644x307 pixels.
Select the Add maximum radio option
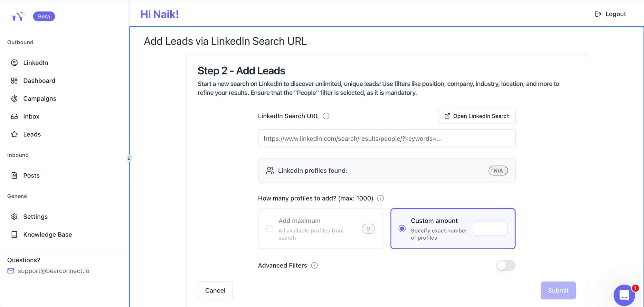coord(270,229)
